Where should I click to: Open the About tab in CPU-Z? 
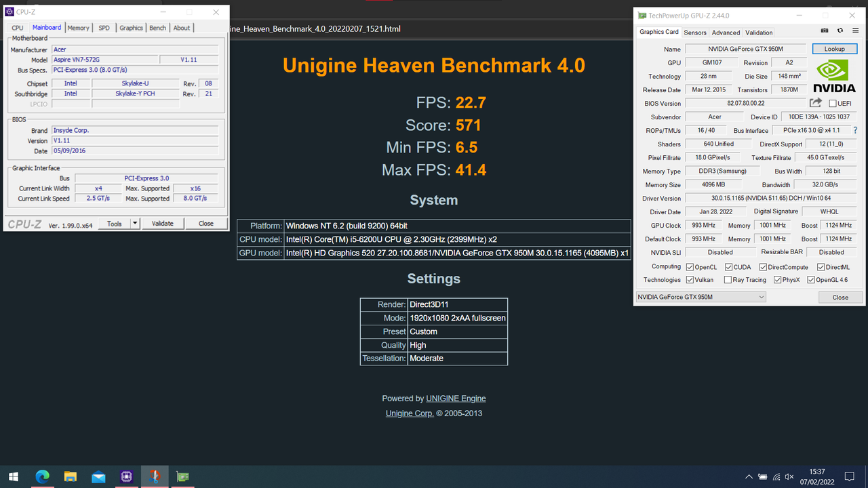[x=182, y=28]
